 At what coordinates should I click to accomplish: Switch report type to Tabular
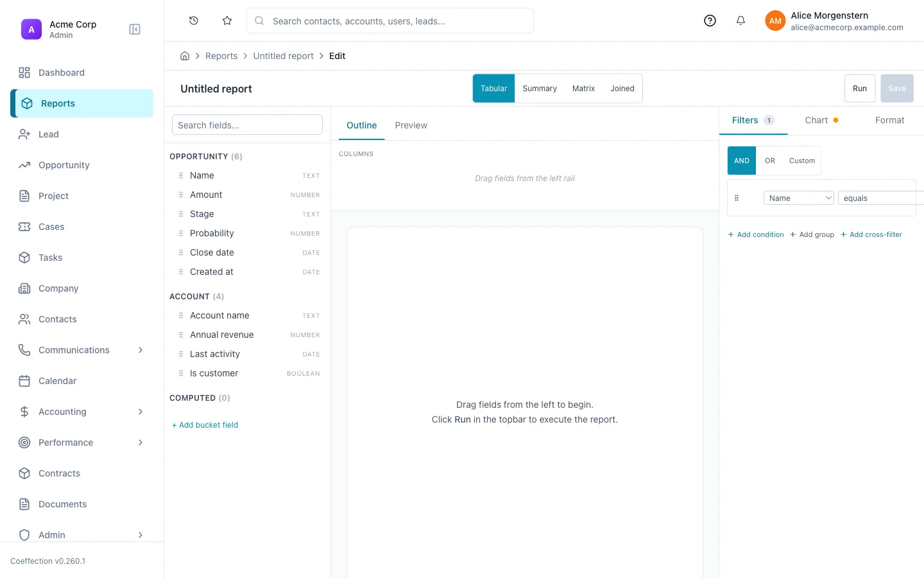pyautogui.click(x=494, y=89)
